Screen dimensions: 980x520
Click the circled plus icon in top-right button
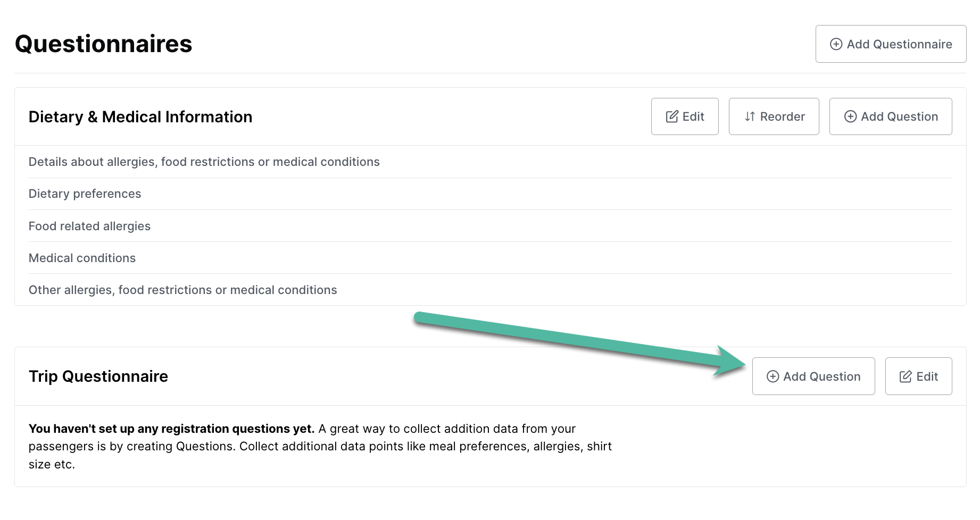(836, 44)
